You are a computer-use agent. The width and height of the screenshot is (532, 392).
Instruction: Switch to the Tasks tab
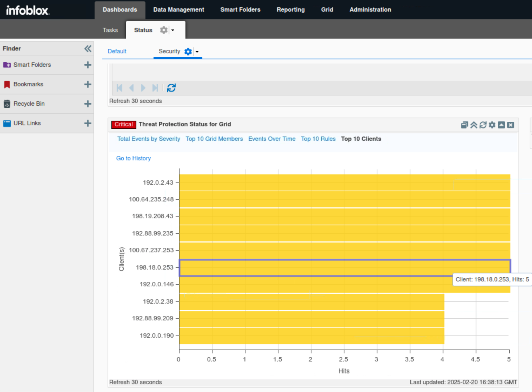click(x=110, y=30)
